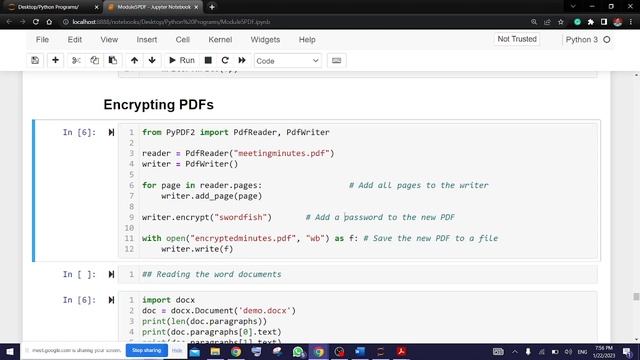
Task: Open volume control in system tray
Action: [x=568, y=351]
